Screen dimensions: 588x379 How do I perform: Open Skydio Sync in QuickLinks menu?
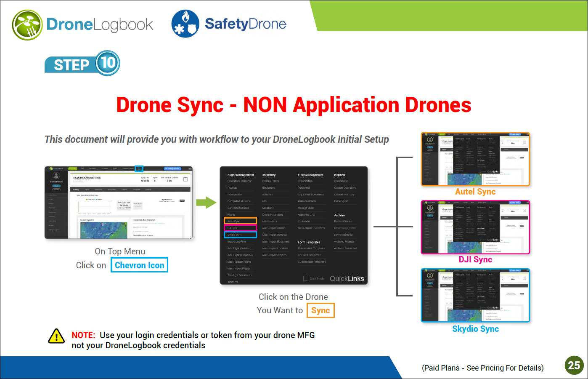(240, 235)
